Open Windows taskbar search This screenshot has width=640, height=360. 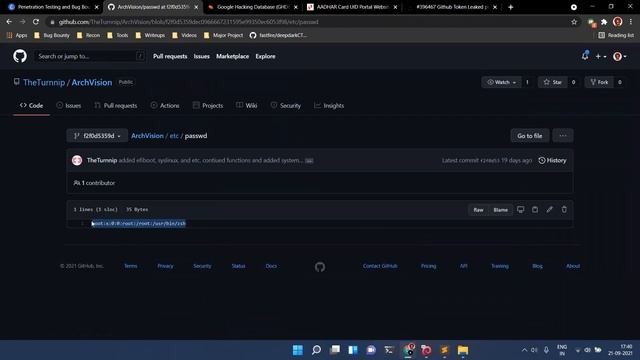click(316, 350)
